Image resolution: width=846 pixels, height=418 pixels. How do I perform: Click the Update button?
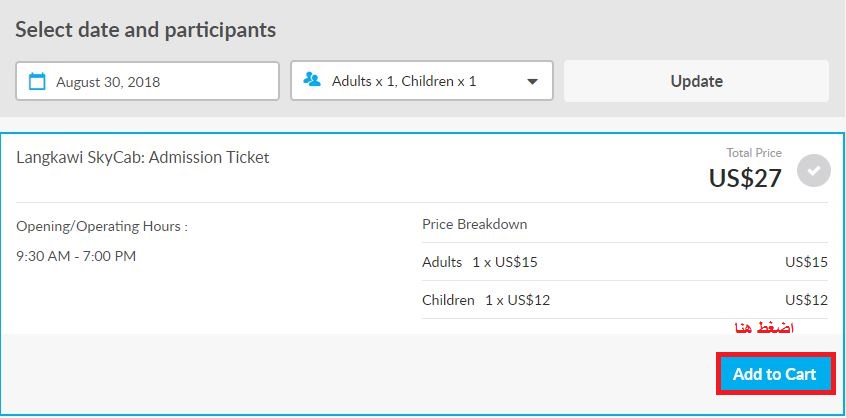(x=696, y=81)
